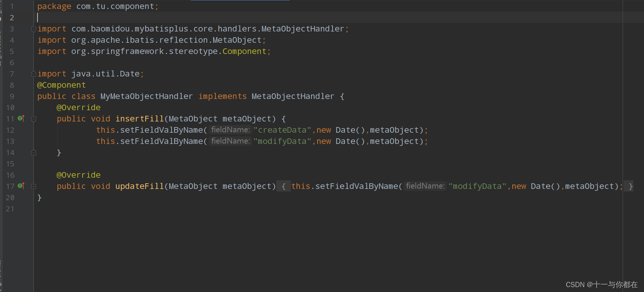Click the class name MyMetaObjectHandler
The width and height of the screenshot is (644, 292).
click(146, 96)
